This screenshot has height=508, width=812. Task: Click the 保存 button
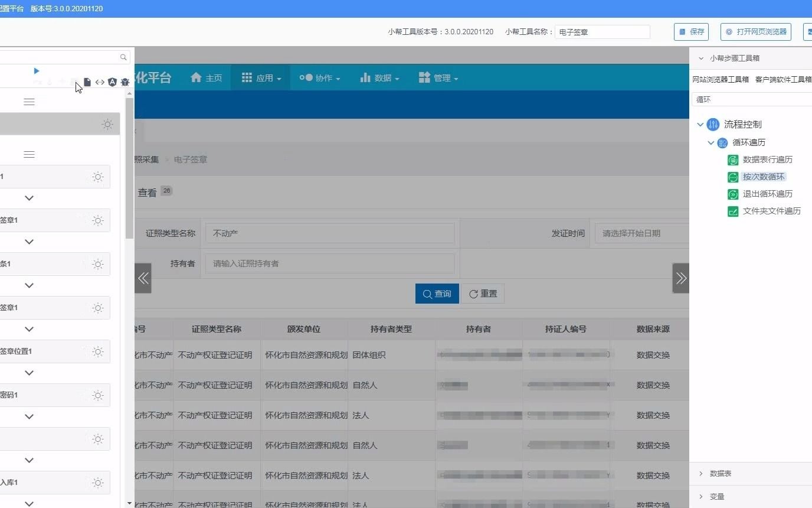pos(691,32)
